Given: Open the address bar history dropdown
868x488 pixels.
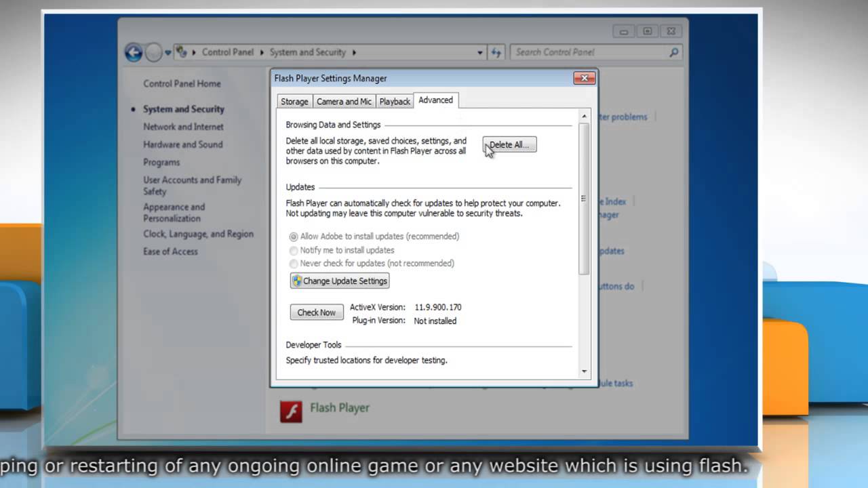Looking at the screenshot, I should coord(480,52).
